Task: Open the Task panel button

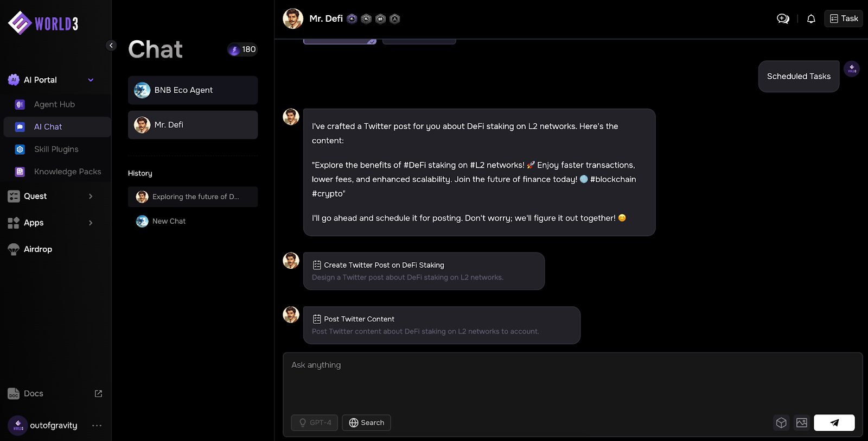Action: [844, 18]
